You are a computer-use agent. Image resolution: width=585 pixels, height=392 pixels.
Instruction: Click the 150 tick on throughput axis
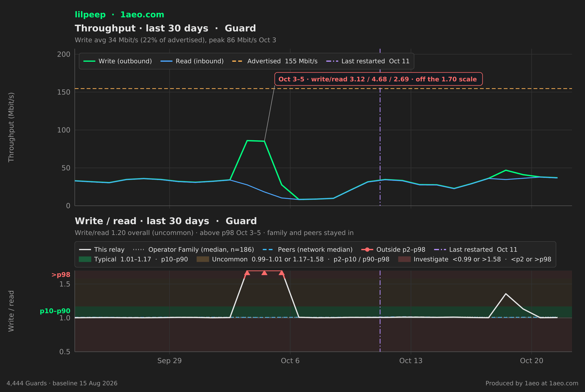[x=64, y=92]
